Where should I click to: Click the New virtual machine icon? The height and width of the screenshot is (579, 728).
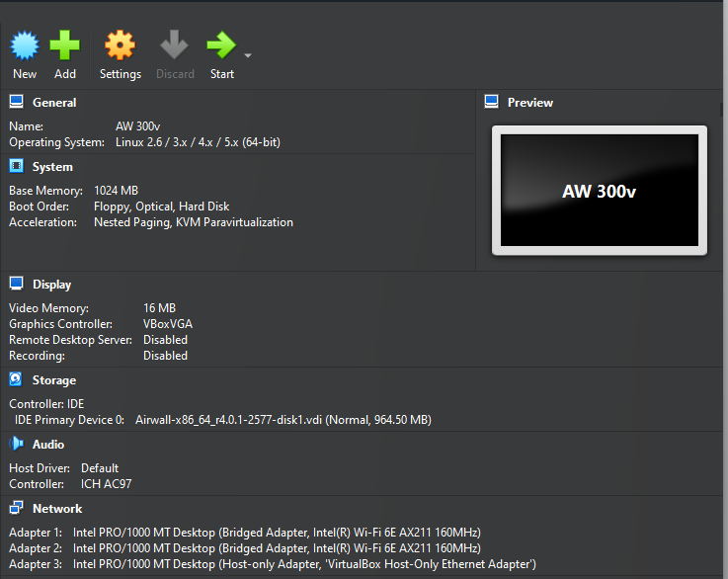[25, 45]
